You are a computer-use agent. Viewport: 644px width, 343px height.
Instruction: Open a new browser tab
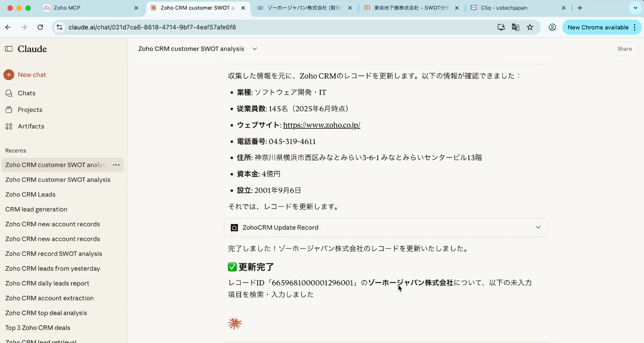(x=580, y=8)
